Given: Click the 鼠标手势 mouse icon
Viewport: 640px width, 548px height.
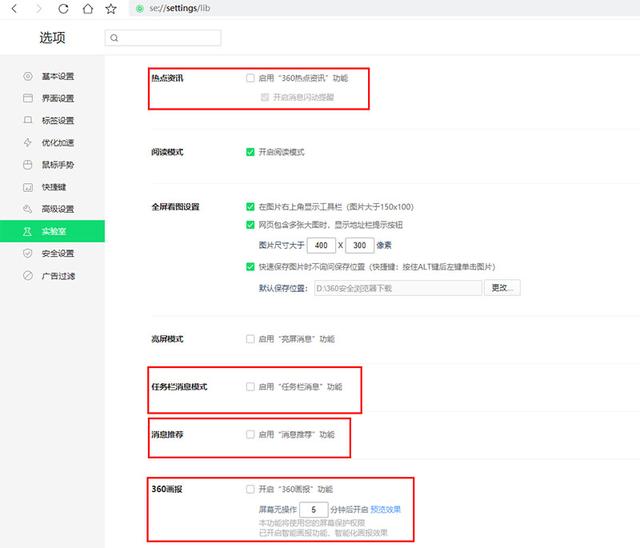Looking at the screenshot, I should point(28,164).
